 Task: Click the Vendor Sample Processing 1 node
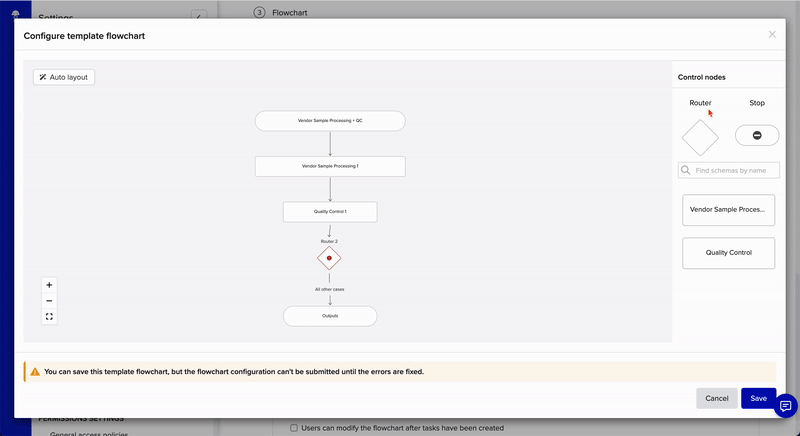point(330,166)
